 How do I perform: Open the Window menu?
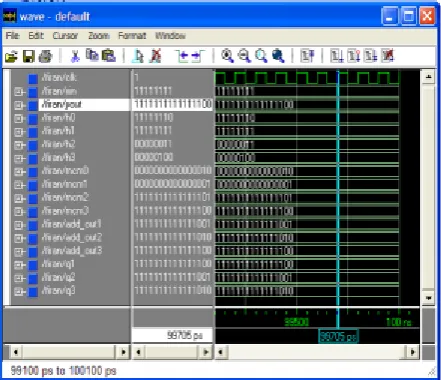click(170, 35)
